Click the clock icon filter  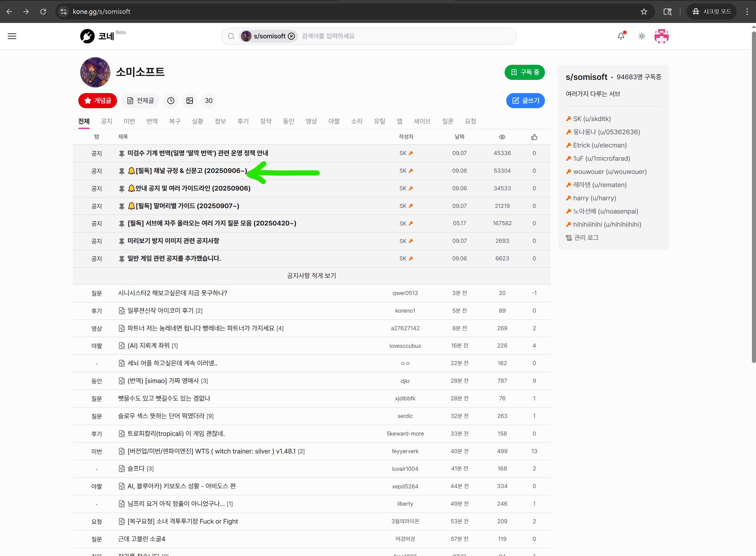(x=171, y=100)
